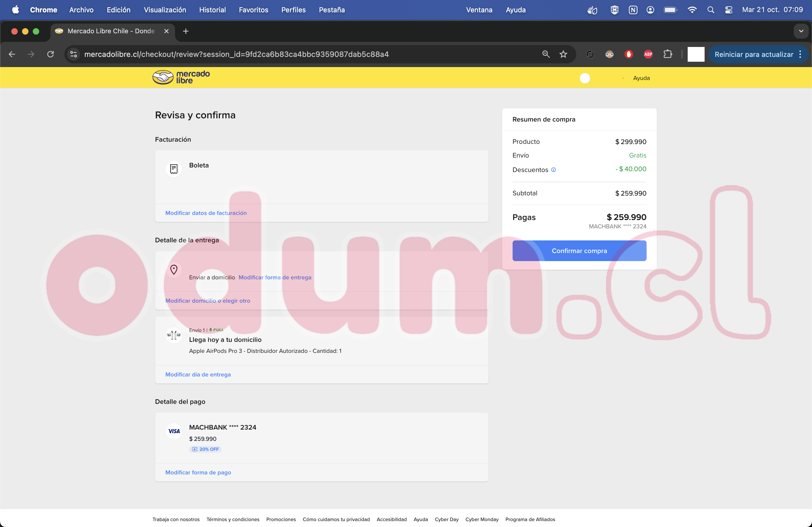Screen dimensions: 812x527
Task: Select the Mercado Libre Chile tab
Action: (x=111, y=31)
